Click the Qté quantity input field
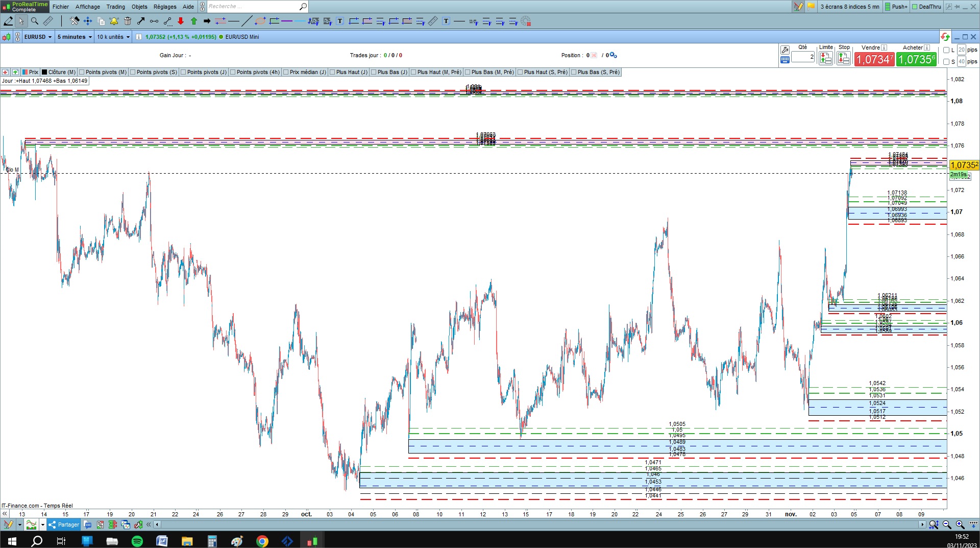 (x=802, y=57)
